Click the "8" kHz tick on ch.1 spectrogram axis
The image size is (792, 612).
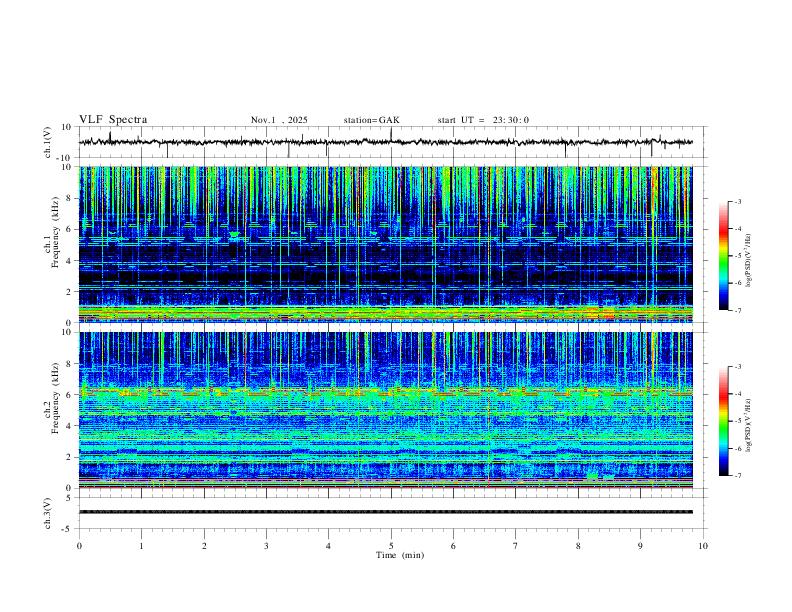click(69, 198)
